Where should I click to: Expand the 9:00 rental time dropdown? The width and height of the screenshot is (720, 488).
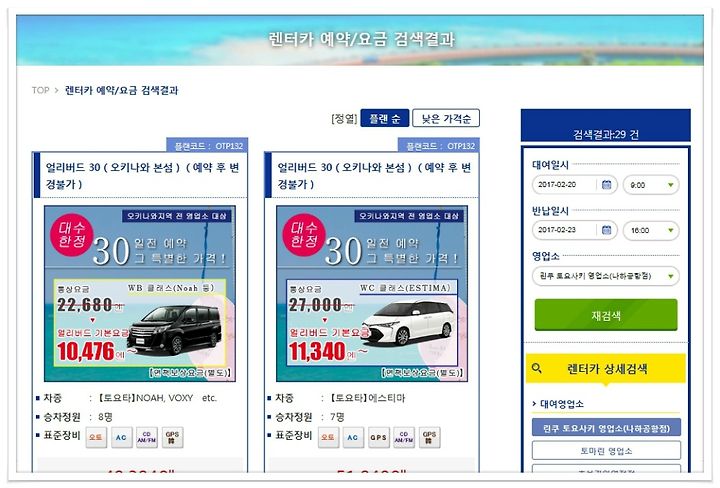(651, 185)
